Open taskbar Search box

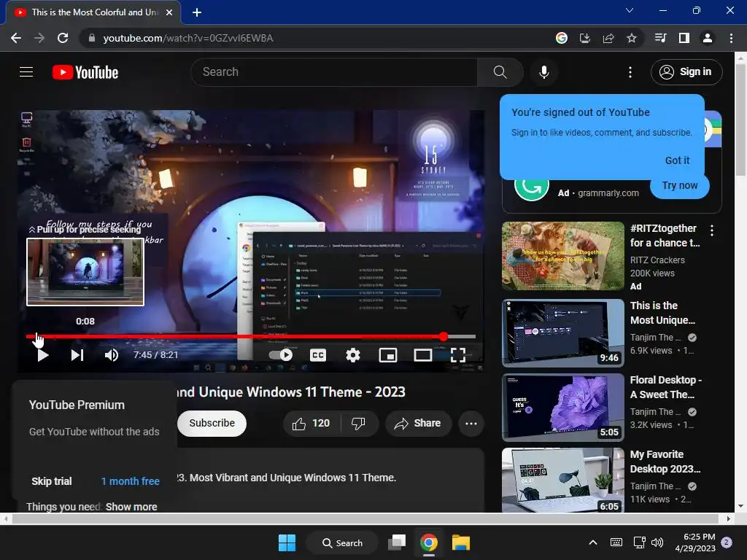click(x=343, y=542)
